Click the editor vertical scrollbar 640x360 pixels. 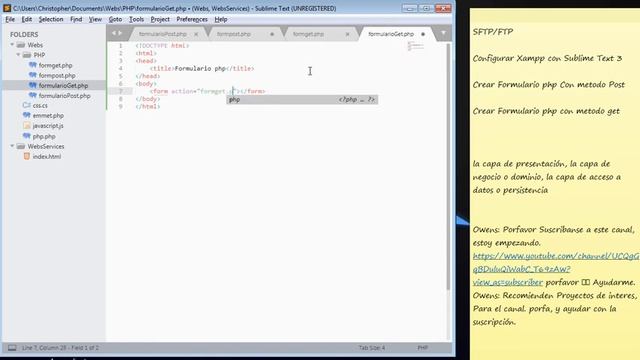coord(448,167)
